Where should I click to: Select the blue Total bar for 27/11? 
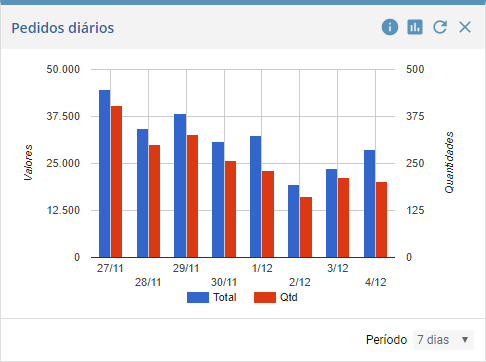pyautogui.click(x=105, y=174)
